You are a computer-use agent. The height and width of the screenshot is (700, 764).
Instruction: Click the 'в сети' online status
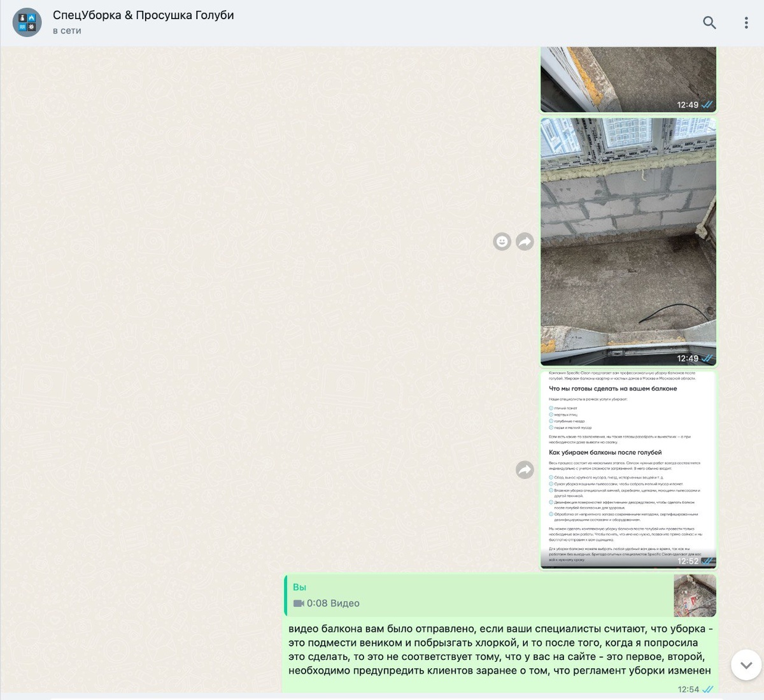click(67, 31)
